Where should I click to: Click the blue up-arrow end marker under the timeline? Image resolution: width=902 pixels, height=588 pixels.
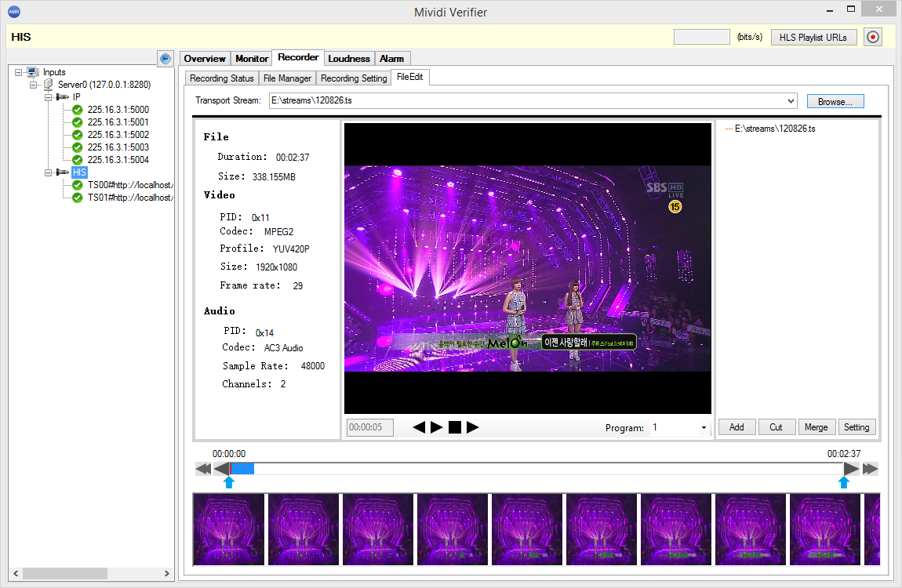(x=844, y=482)
